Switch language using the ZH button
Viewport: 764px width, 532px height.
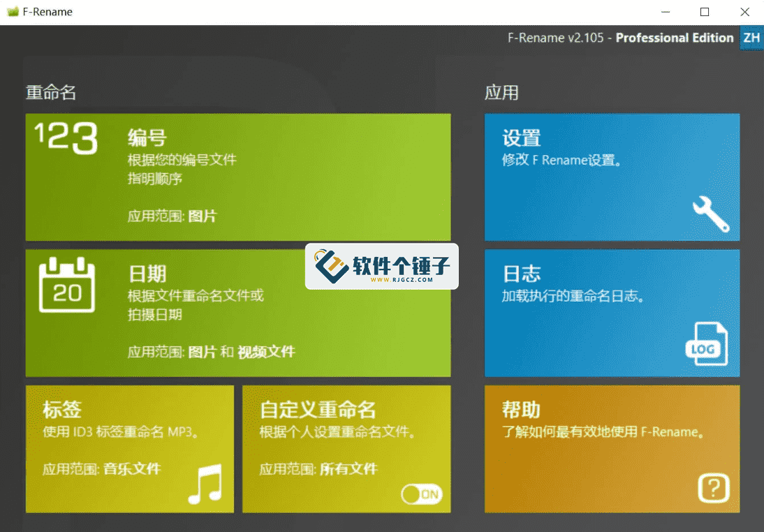[x=751, y=38]
